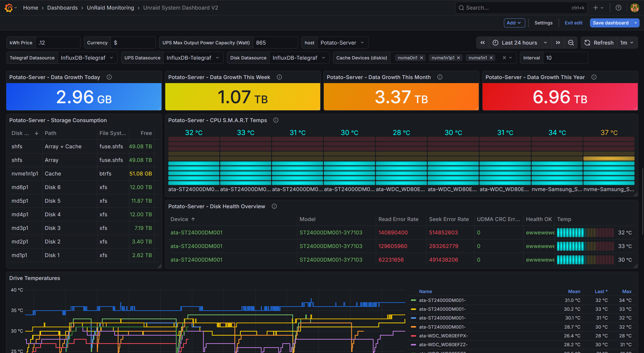This screenshot has width=644, height=353.
Task: Remove nvme1n1 from Cache Devices
Action: click(491, 58)
